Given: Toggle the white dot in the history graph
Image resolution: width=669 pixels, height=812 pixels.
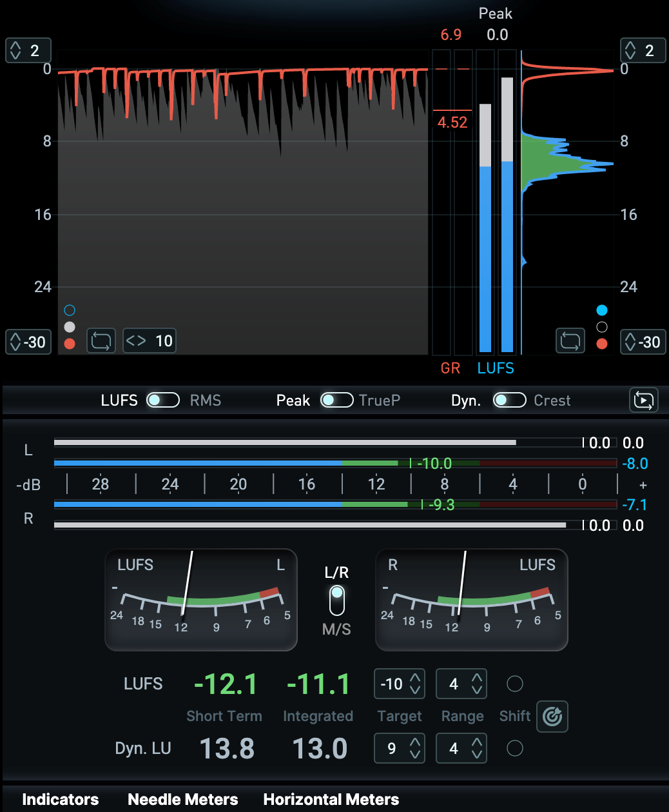Looking at the screenshot, I should (70, 327).
